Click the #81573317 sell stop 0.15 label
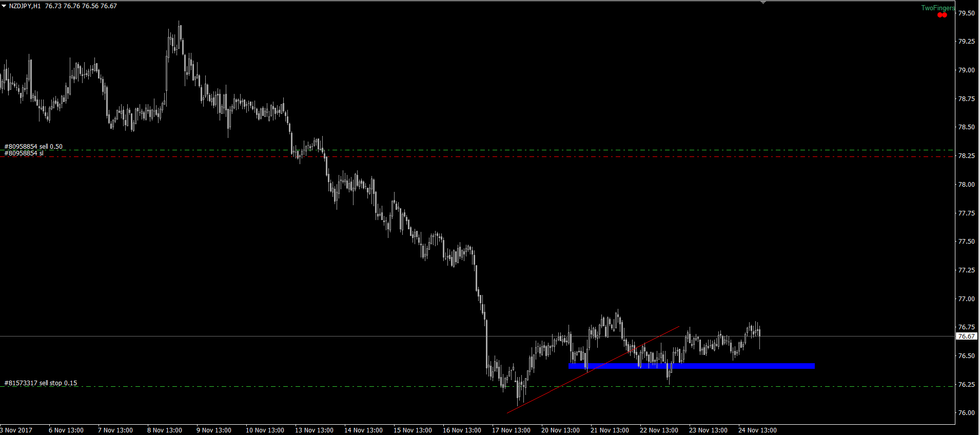Viewport: 980px width, 435px height. click(41, 383)
